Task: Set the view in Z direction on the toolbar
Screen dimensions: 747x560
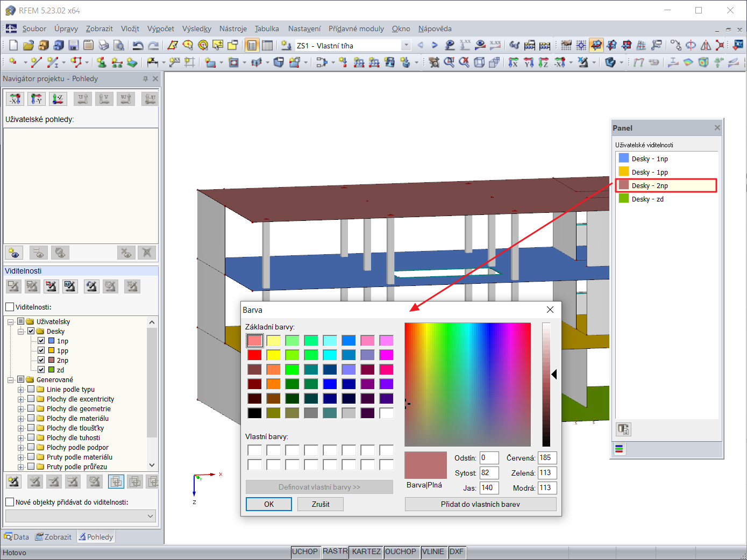Action: (544, 62)
